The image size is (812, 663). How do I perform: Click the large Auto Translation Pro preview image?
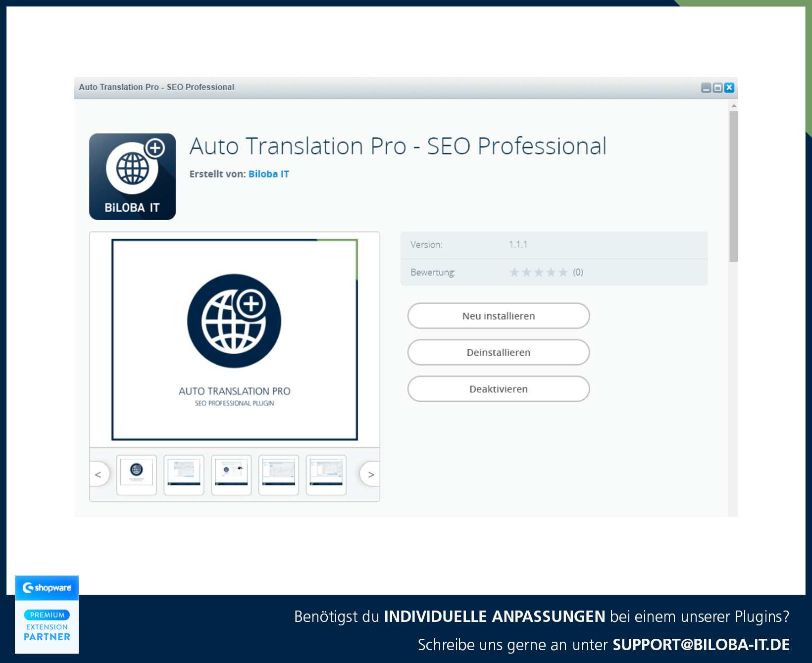point(235,340)
